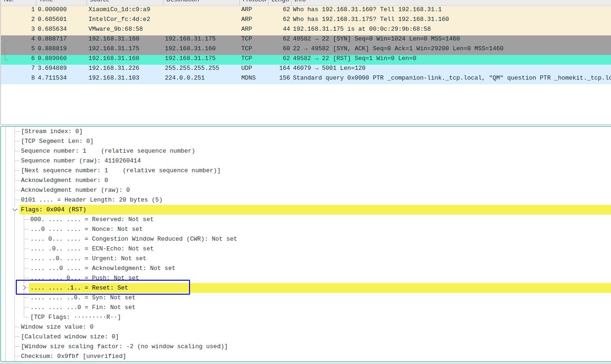The height and width of the screenshot is (364, 611).
Task: Select 'Window size value: 0' field
Action: [x=57, y=327]
